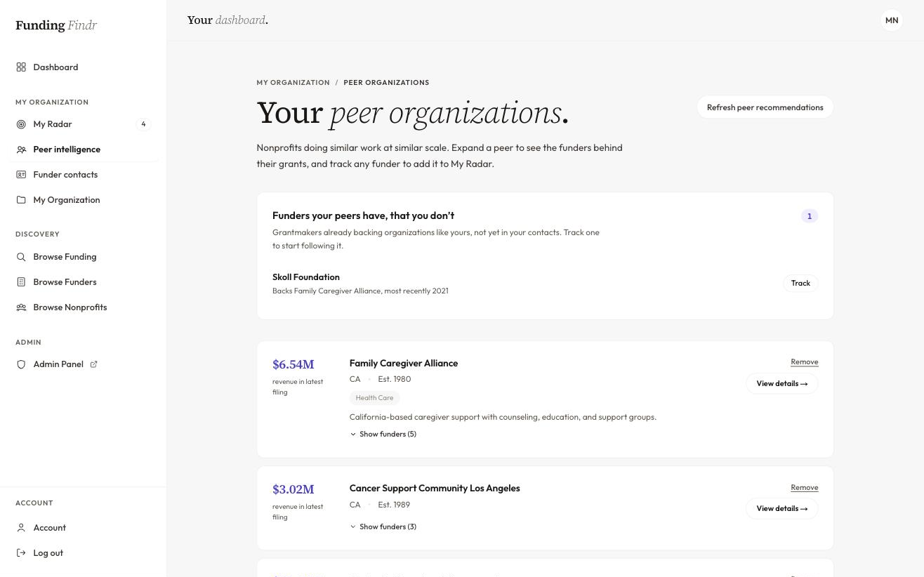Screen dimensions: 924x577
Task: Open Funder contacts page
Action: tap(84, 175)
